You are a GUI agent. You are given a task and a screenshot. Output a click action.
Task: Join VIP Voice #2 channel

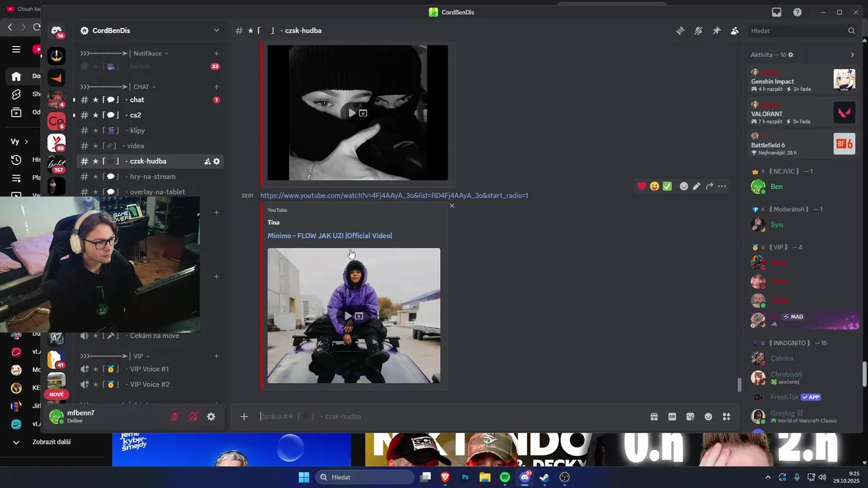click(x=150, y=384)
